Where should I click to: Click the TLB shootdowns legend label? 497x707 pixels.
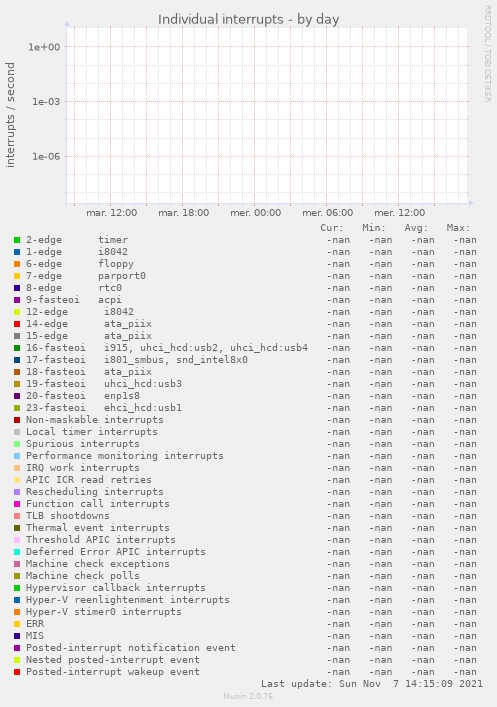[68, 516]
